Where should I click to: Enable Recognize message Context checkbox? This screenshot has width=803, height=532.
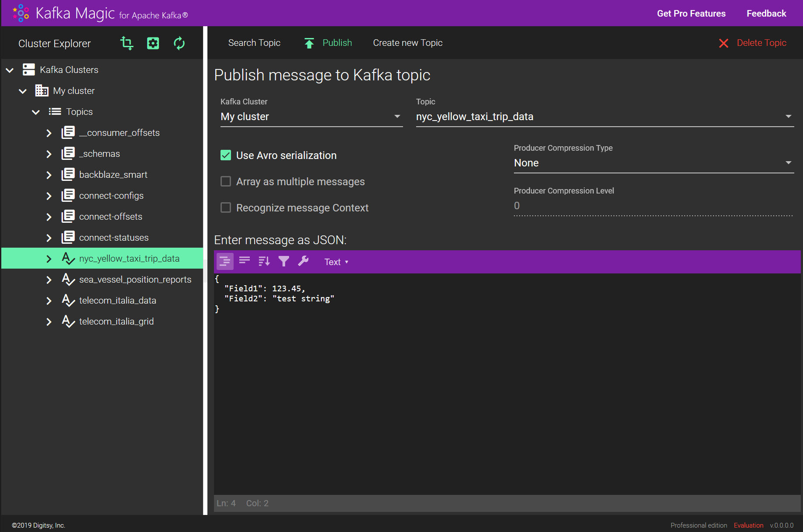click(x=226, y=207)
